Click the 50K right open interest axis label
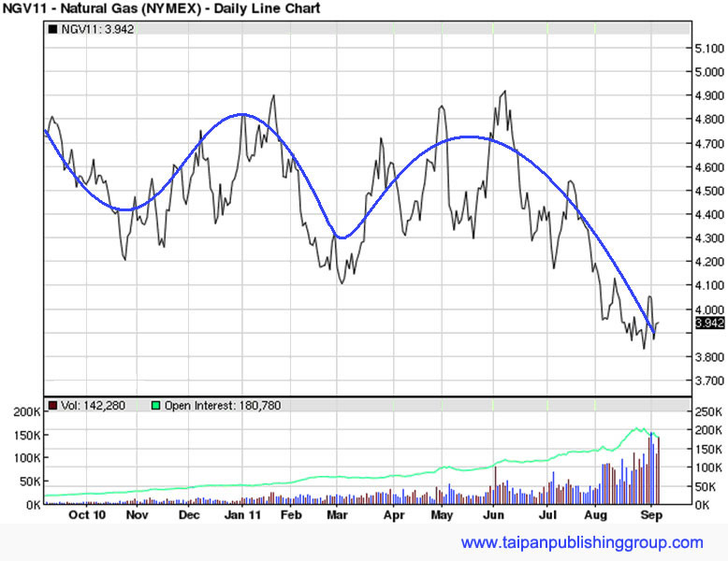 pyautogui.click(x=706, y=487)
